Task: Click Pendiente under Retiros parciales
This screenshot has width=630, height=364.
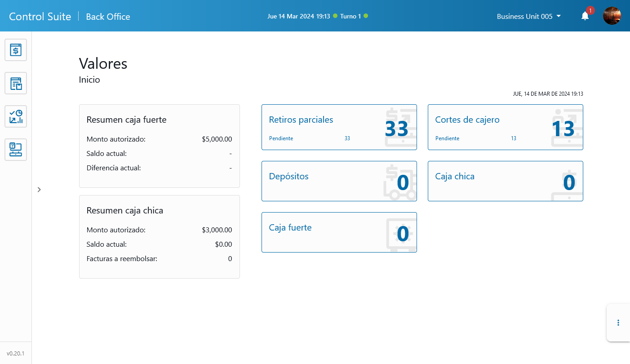Action: click(x=281, y=138)
